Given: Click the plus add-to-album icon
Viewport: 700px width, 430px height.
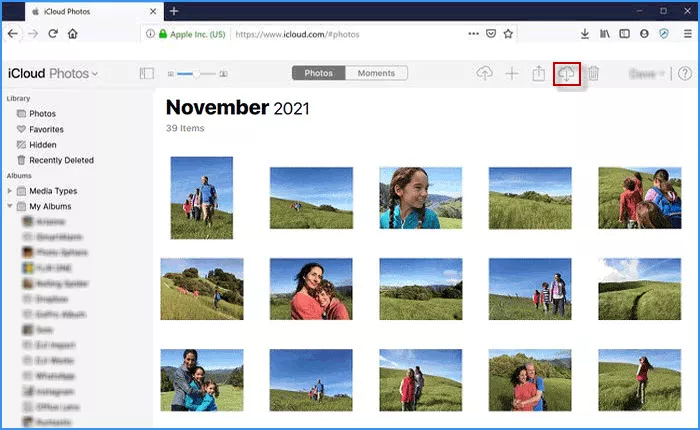Looking at the screenshot, I should (512, 74).
